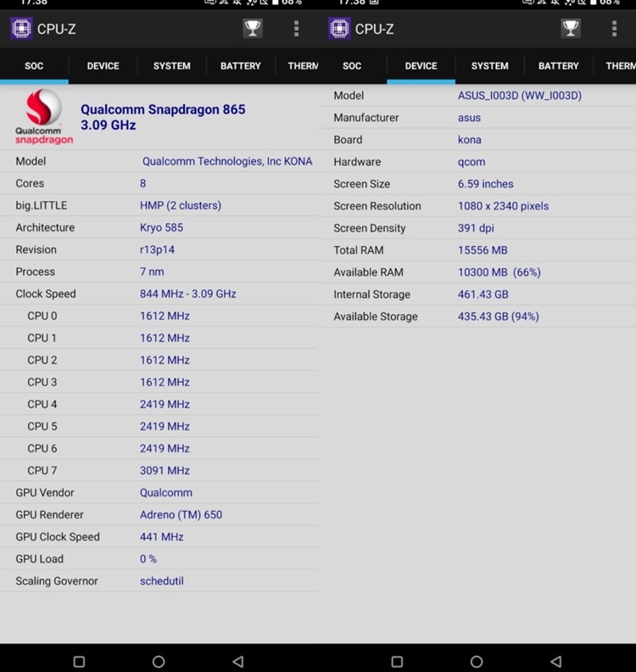Open the three-dot overflow menu in left screen
Screen dimensions: 636x672
point(296,29)
